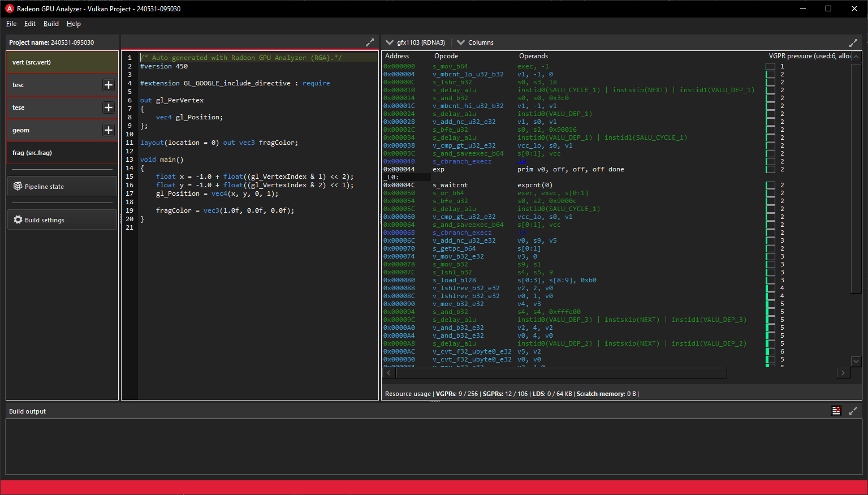The image size is (868, 495).
Task: Maximize the disassembly view panel
Action: point(854,42)
